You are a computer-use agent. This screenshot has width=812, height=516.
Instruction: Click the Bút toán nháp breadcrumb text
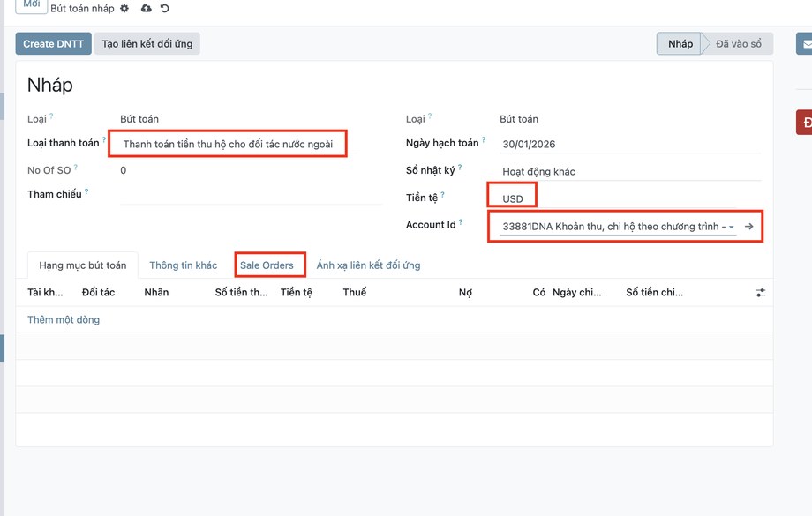click(x=82, y=8)
